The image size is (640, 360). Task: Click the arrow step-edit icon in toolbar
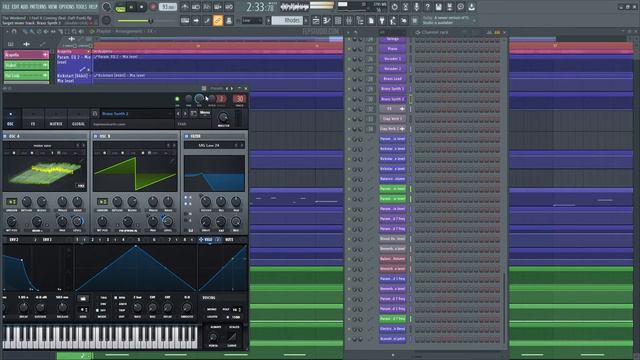point(196,20)
